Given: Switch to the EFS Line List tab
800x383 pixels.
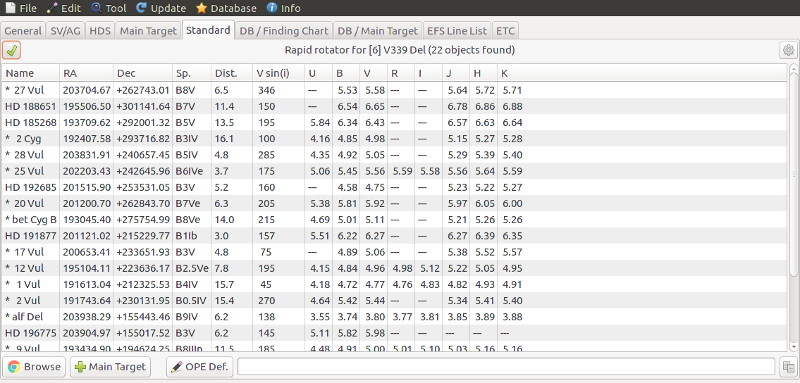Looking at the screenshot, I should (457, 31).
